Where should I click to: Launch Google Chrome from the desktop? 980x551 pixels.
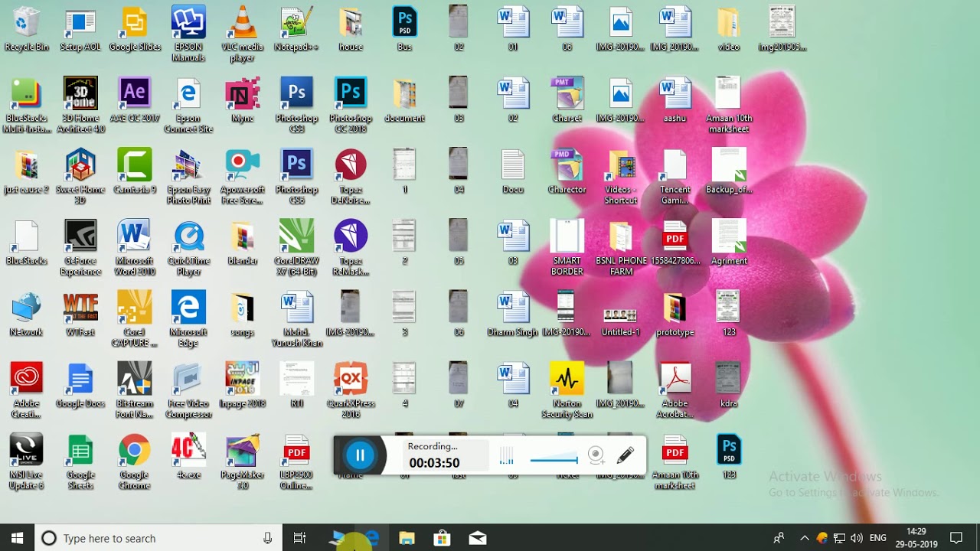pyautogui.click(x=135, y=461)
